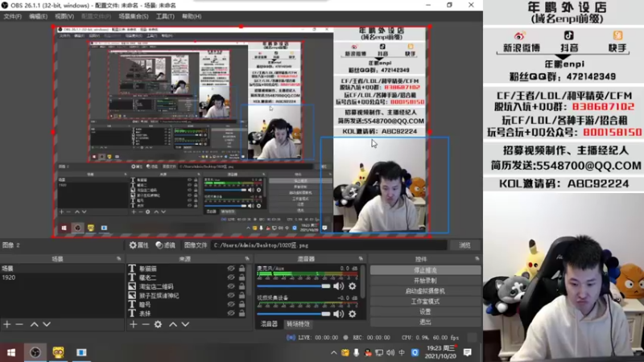Open the 帮助(H) menu
The image size is (644, 362).
pos(192,16)
